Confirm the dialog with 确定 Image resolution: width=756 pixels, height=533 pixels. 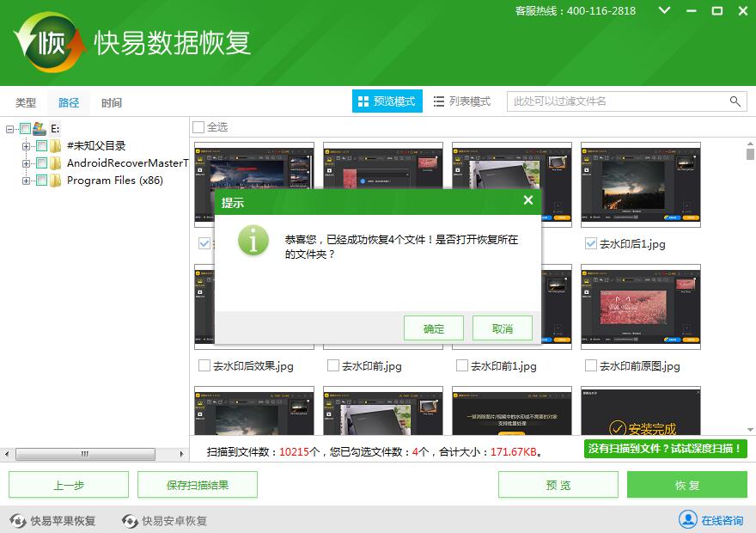(433, 328)
